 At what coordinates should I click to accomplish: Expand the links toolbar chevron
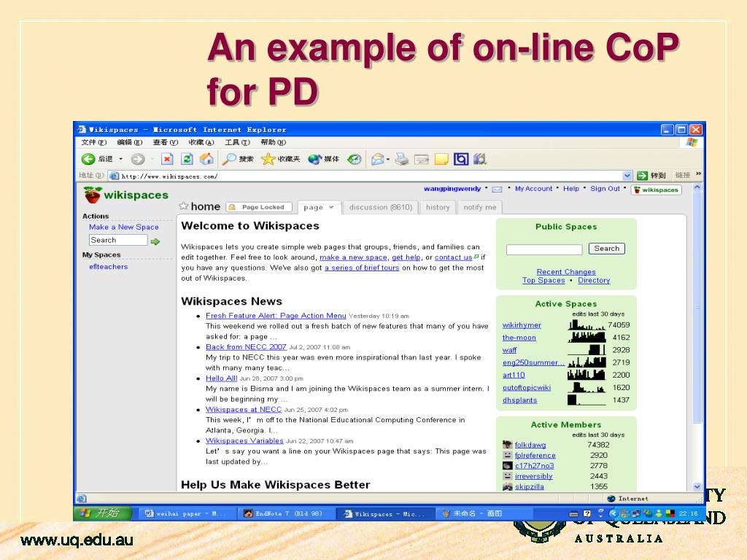698,174
